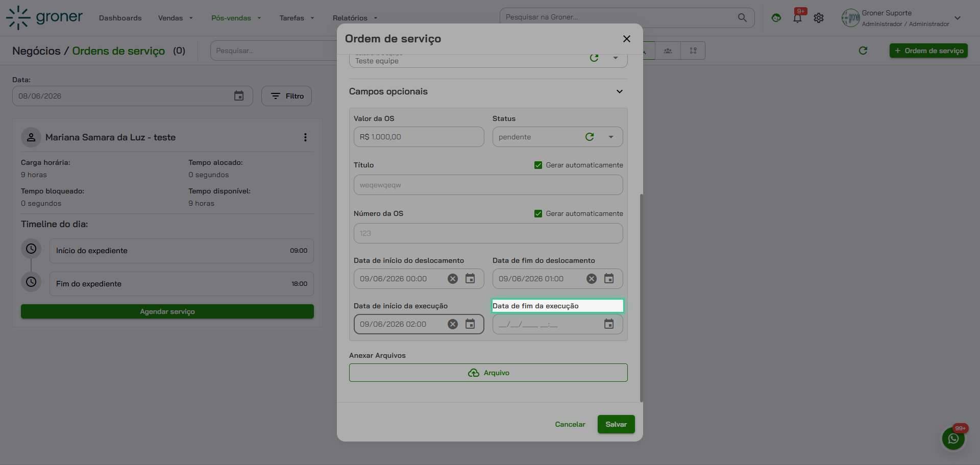Open the calendar picker for the Data filter
The height and width of the screenshot is (465, 980).
(239, 96)
